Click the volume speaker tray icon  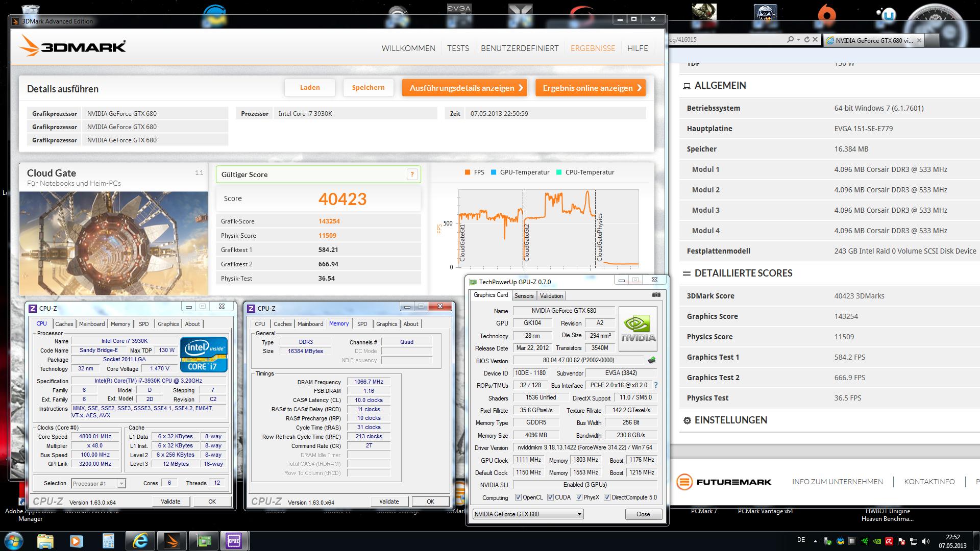pos(926,541)
